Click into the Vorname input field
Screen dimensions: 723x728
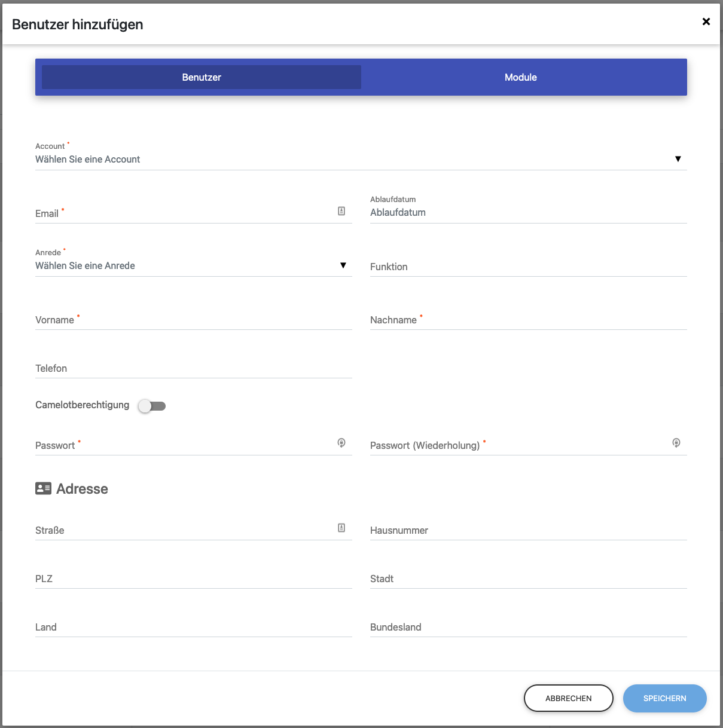point(193,320)
